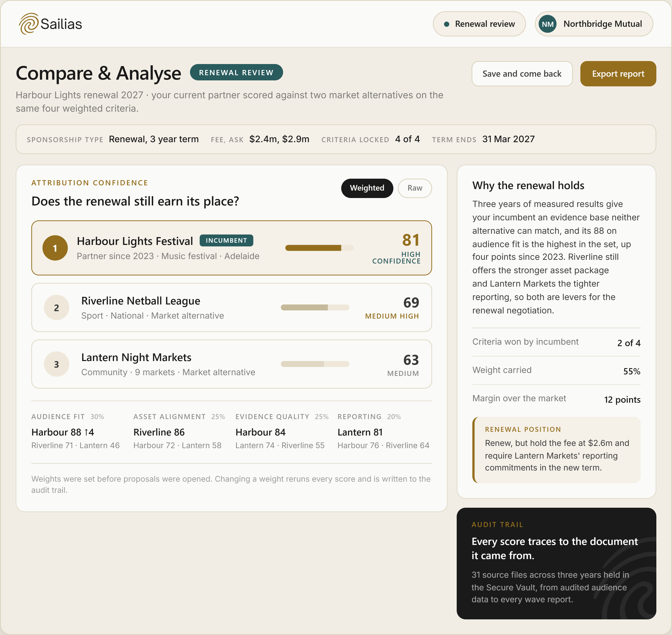Click the RENEWAL REVIEW badge beside the title
672x635 pixels.
(236, 72)
